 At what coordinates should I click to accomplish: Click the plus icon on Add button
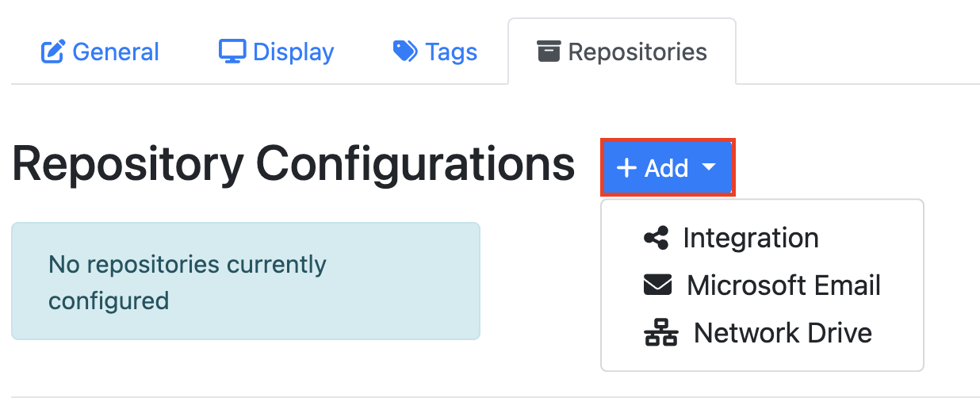(x=626, y=168)
